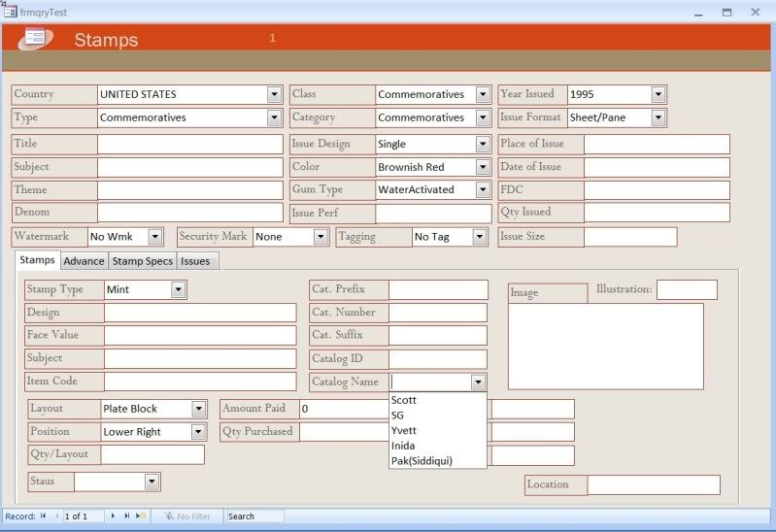The image size is (776, 532).
Task: Focus the Catalog ID field
Action: (x=438, y=359)
